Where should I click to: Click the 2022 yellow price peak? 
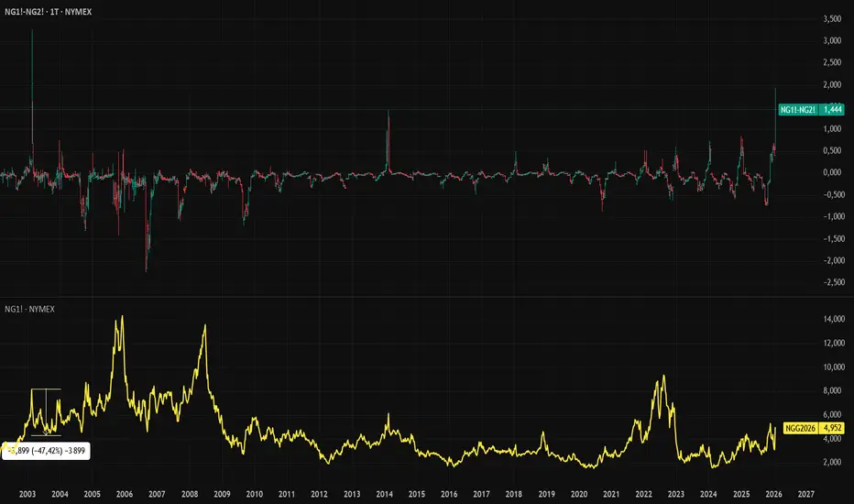pyautogui.click(x=663, y=376)
